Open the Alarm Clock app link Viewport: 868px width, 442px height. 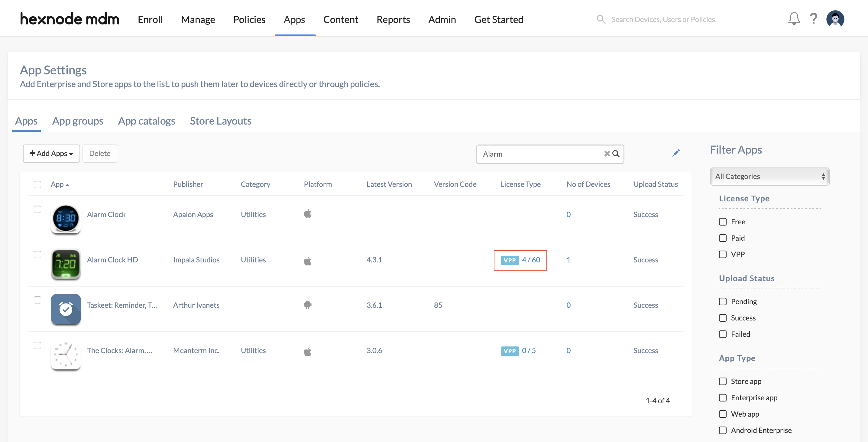pos(106,214)
